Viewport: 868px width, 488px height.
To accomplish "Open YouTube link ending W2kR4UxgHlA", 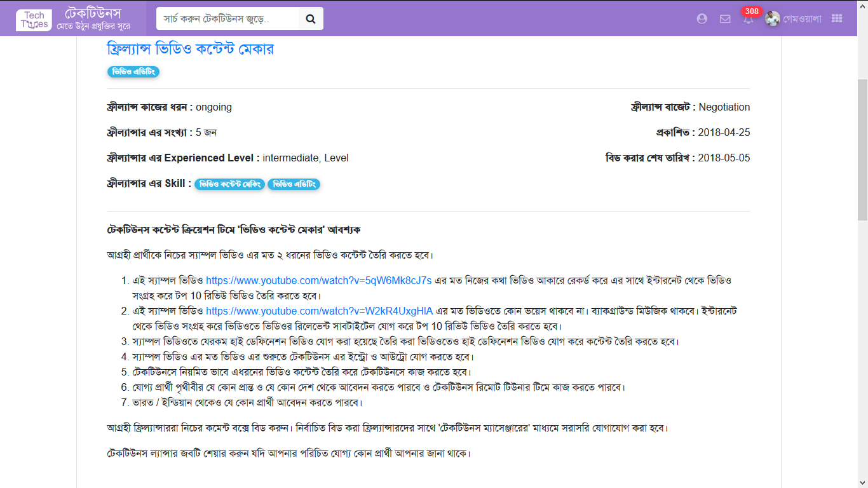I will tap(320, 311).
